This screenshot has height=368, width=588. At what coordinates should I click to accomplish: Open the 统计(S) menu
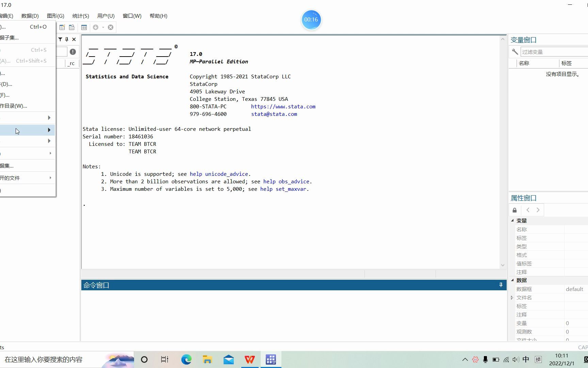click(81, 16)
